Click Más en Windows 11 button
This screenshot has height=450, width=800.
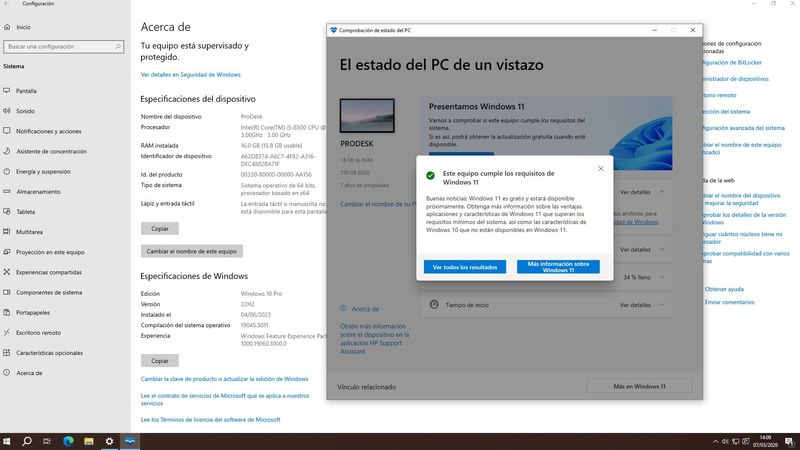pyautogui.click(x=639, y=386)
